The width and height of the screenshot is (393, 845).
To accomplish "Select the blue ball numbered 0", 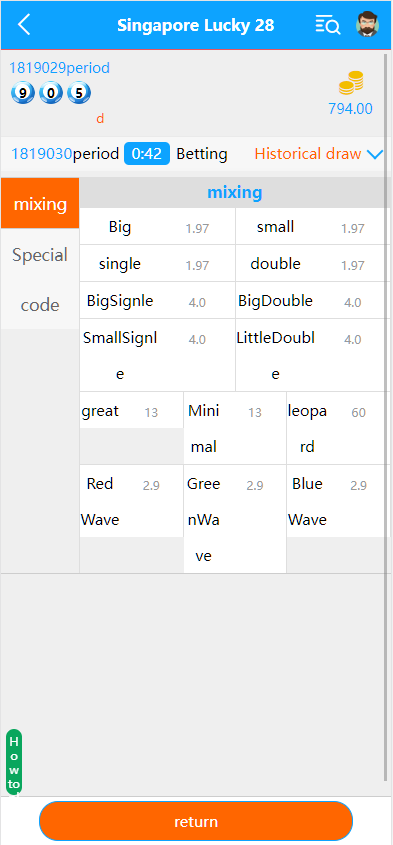I will point(51,94).
